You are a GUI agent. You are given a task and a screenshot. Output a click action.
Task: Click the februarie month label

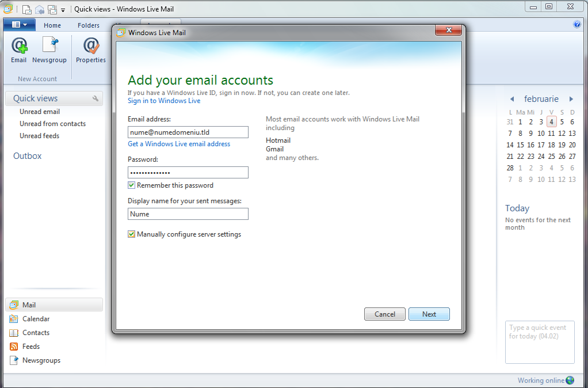[541, 99]
